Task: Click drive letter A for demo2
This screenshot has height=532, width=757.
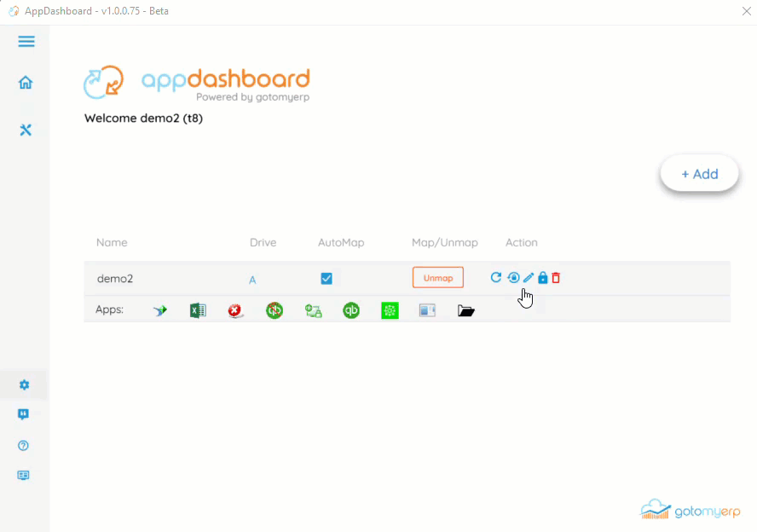Action: pos(252,280)
